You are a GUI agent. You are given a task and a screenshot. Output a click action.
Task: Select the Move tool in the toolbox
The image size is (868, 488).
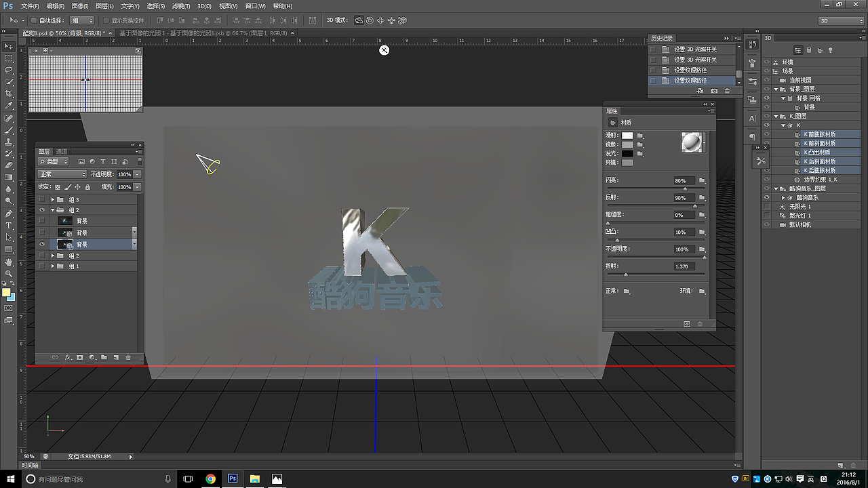click(x=9, y=46)
